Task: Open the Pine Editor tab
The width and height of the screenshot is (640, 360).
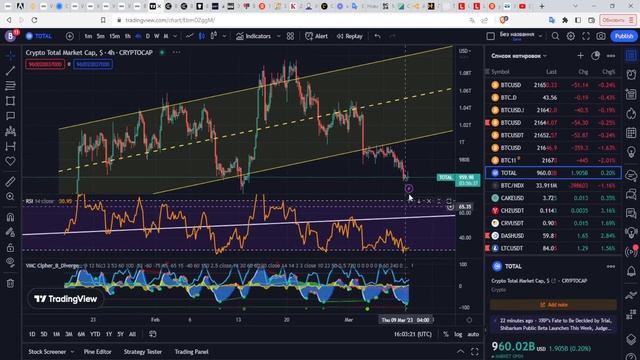Action: (x=98, y=352)
